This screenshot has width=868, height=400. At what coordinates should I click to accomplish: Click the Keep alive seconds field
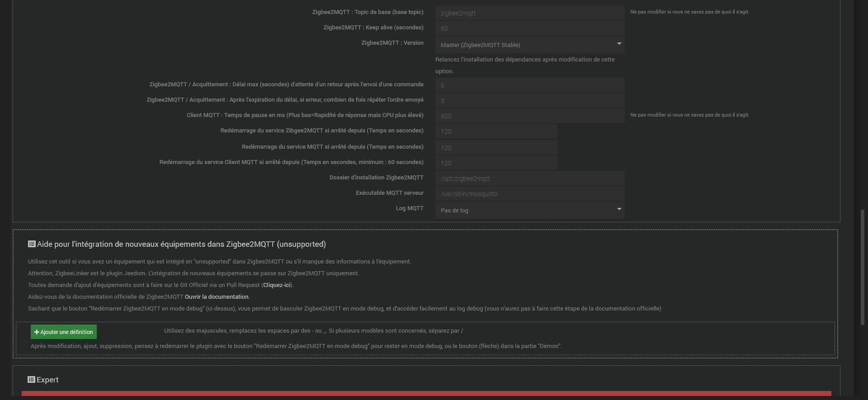click(530, 28)
